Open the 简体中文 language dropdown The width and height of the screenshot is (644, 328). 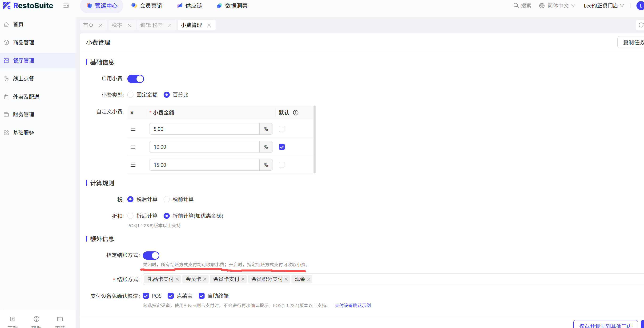point(558,5)
